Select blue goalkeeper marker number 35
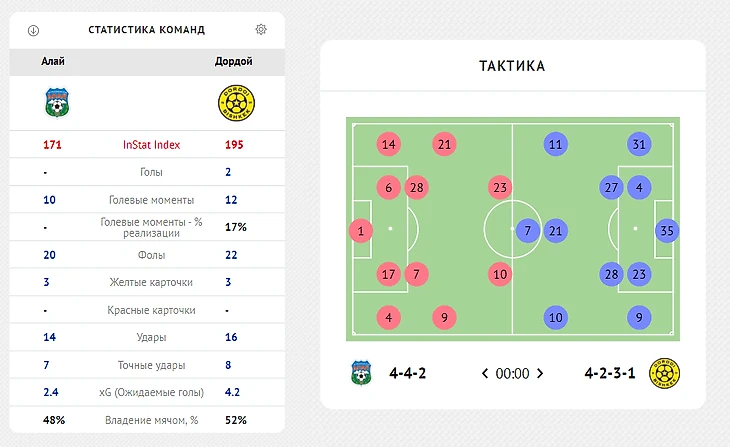 click(x=667, y=231)
